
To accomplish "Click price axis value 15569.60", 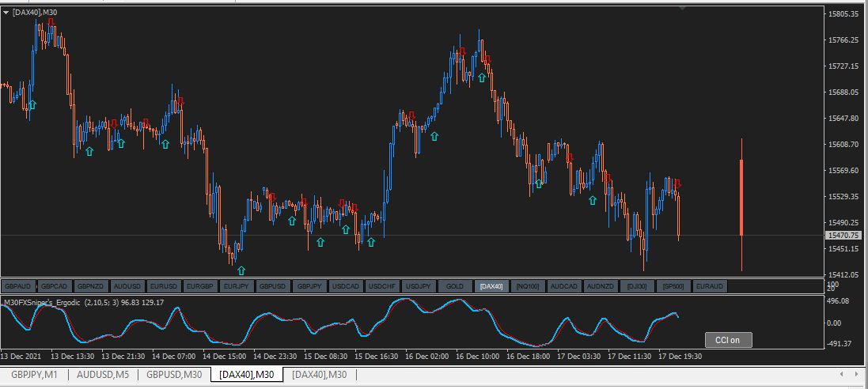I will [x=845, y=171].
